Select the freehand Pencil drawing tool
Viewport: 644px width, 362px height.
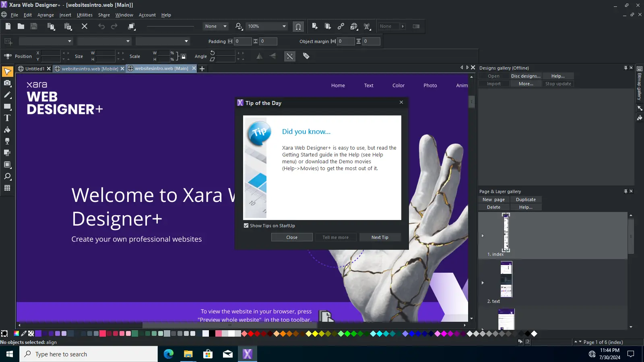(x=7, y=95)
